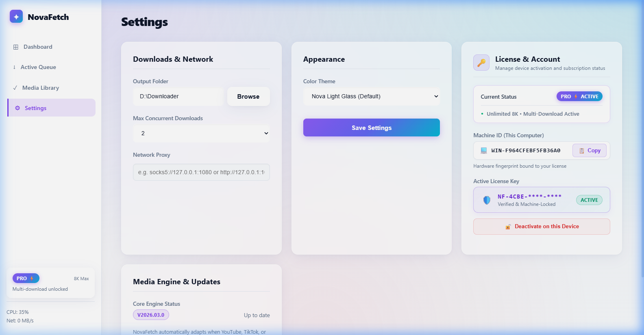Screen dimensions: 644x335
Task: Click the computer icon next to Machine ID
Action: 484,151
